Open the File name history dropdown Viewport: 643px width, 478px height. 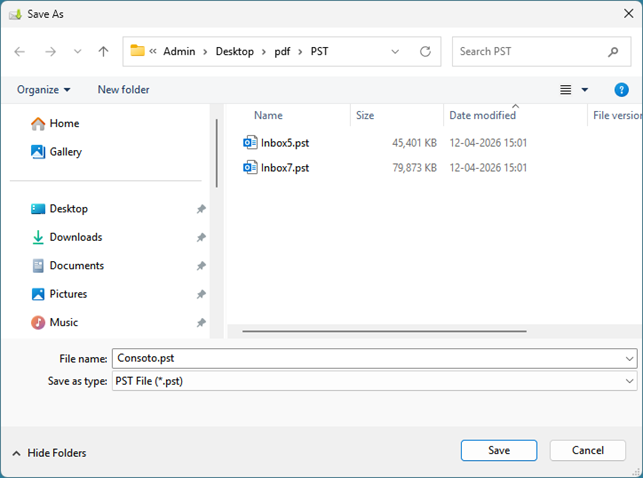point(628,358)
